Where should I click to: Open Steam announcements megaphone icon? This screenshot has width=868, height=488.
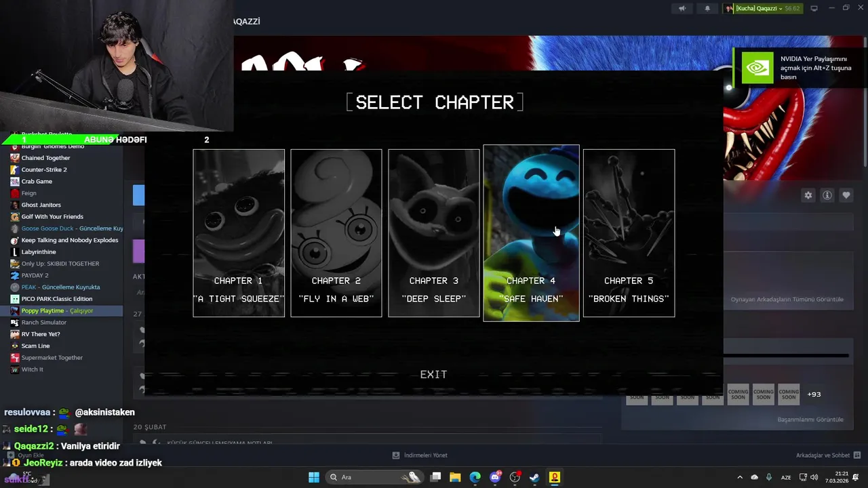pyautogui.click(x=682, y=8)
